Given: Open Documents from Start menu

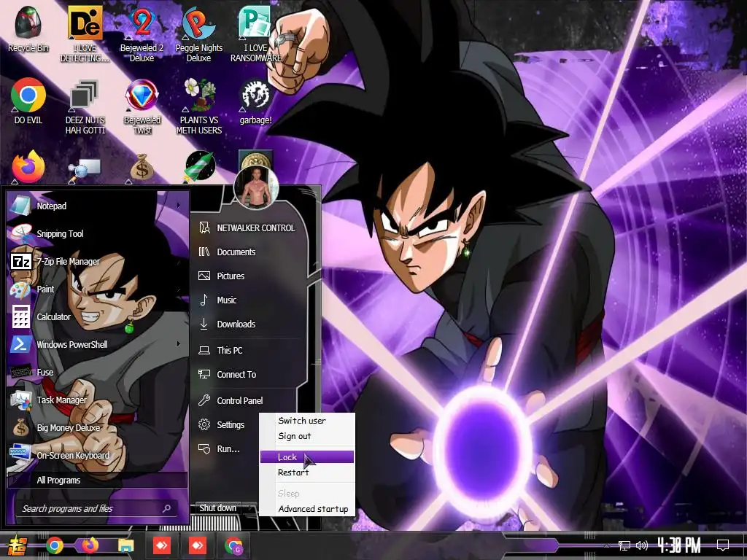Looking at the screenshot, I should pos(249,252).
